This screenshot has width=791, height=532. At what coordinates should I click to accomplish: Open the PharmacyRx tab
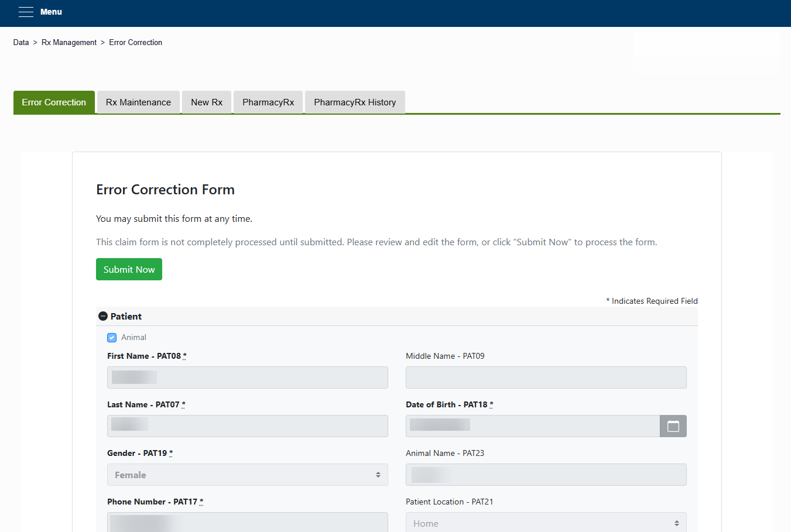[268, 102]
